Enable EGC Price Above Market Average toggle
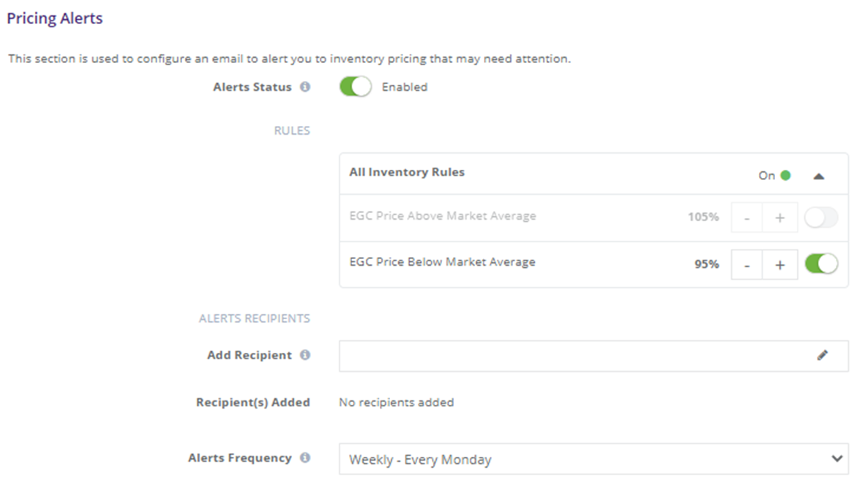The height and width of the screenshot is (489, 868). coord(821,217)
